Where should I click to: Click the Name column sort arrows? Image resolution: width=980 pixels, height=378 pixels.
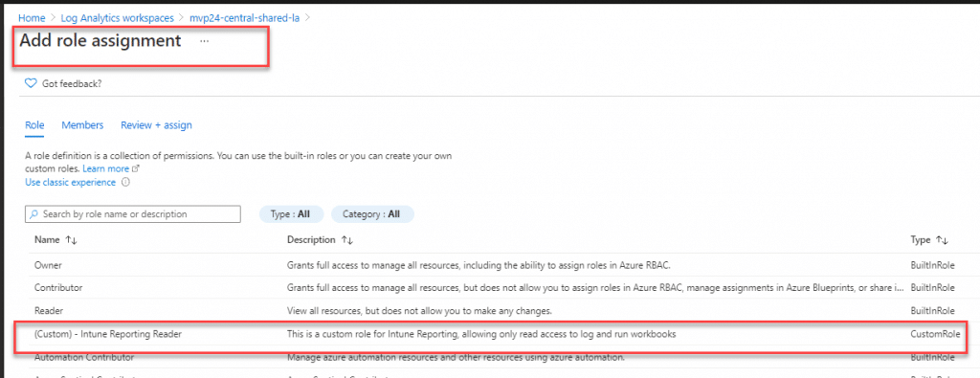pyautogui.click(x=70, y=240)
